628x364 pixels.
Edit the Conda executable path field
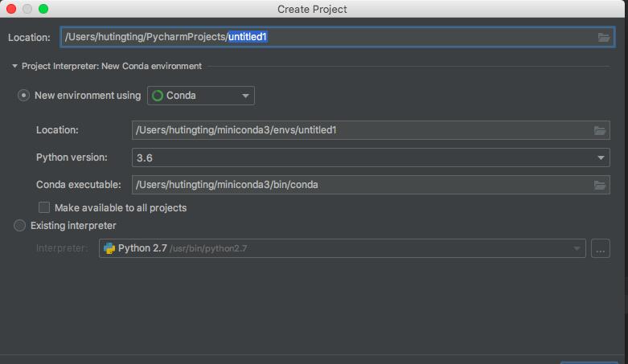tap(371, 185)
